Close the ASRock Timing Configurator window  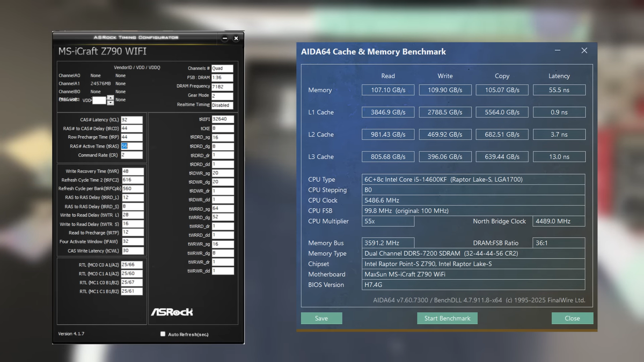236,38
